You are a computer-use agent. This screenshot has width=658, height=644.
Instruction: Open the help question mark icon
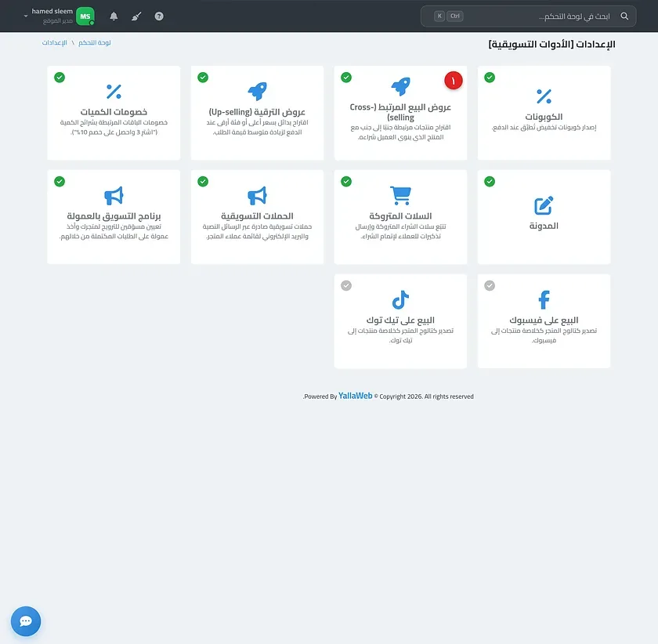tap(159, 16)
